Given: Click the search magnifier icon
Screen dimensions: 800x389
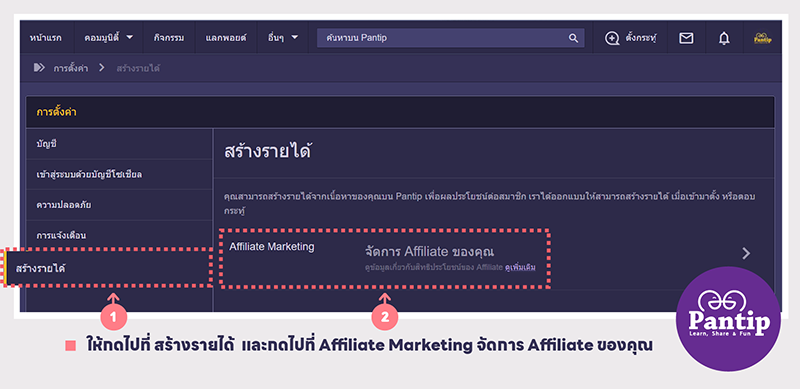Looking at the screenshot, I should pos(573,38).
